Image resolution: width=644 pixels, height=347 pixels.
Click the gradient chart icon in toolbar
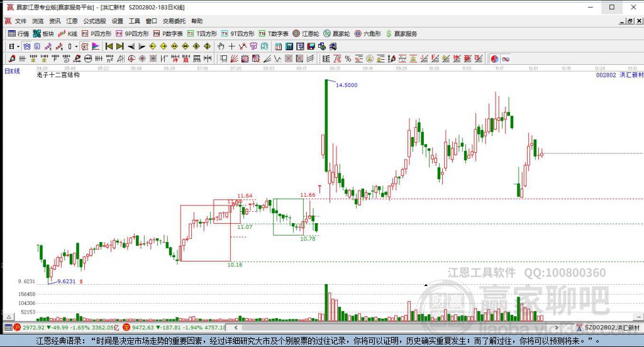click(96, 47)
